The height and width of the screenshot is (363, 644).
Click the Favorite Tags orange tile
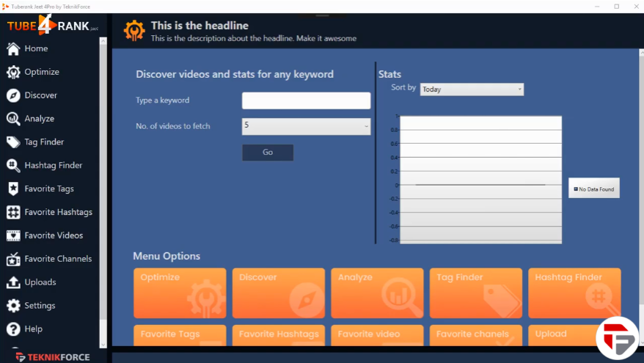180,335
